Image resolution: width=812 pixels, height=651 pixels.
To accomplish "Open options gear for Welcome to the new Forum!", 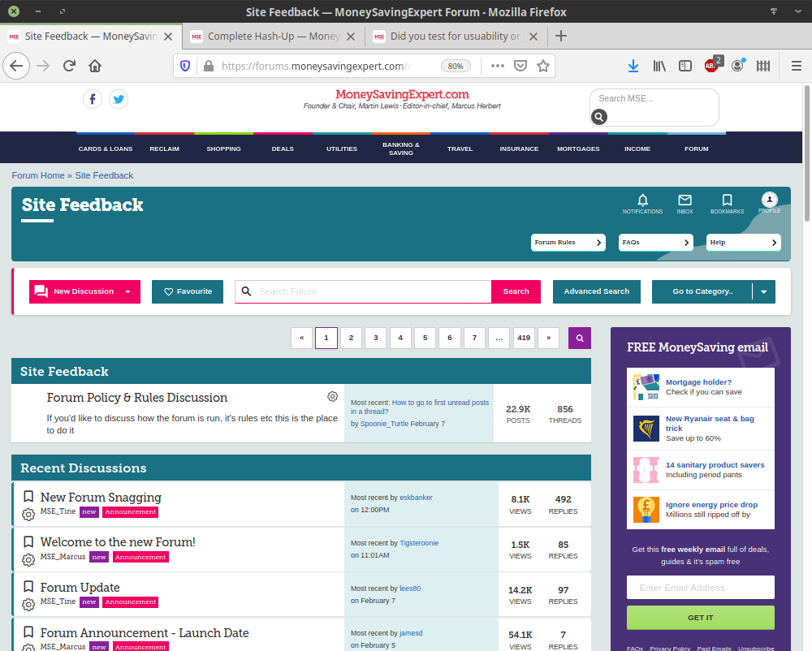I will [x=28, y=560].
